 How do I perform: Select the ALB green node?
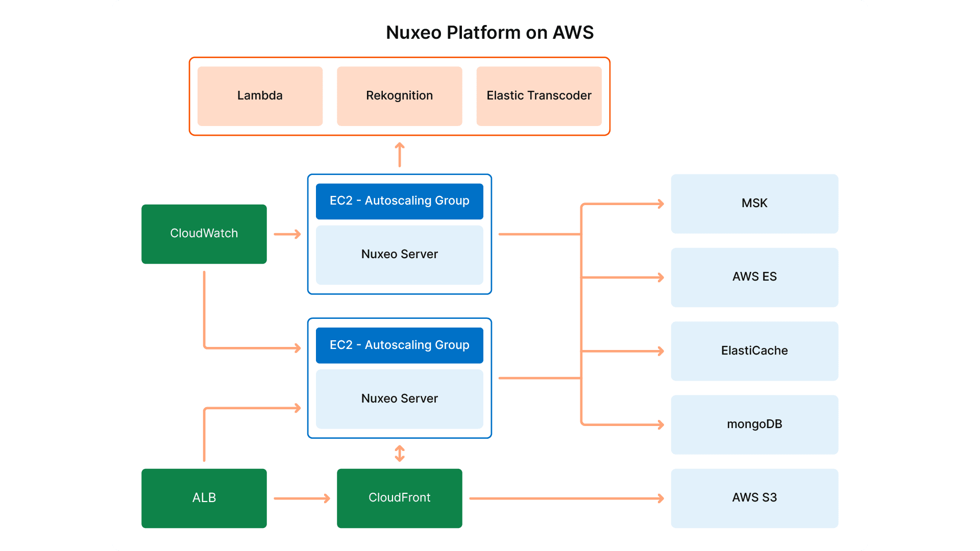tap(204, 498)
